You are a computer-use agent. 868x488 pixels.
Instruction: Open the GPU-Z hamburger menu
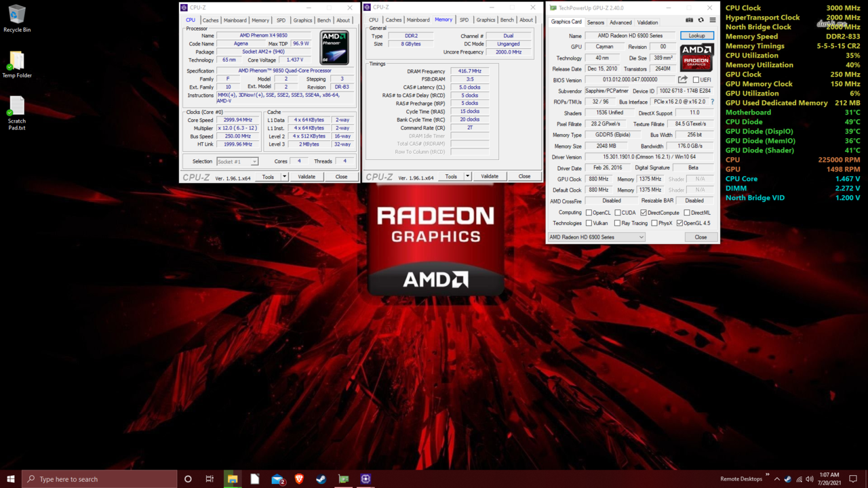pyautogui.click(x=712, y=20)
